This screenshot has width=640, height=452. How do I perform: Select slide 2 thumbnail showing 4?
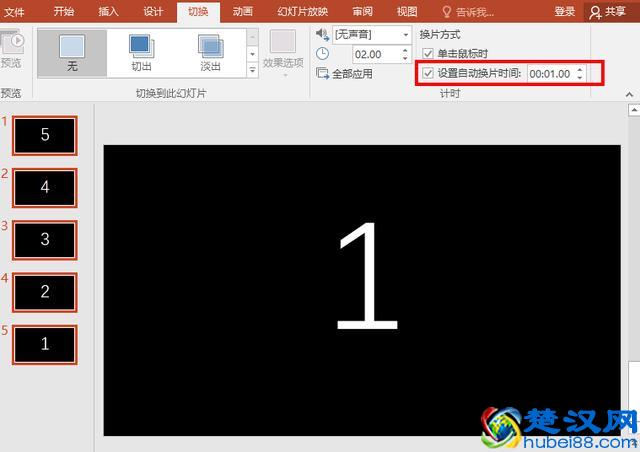click(45, 188)
